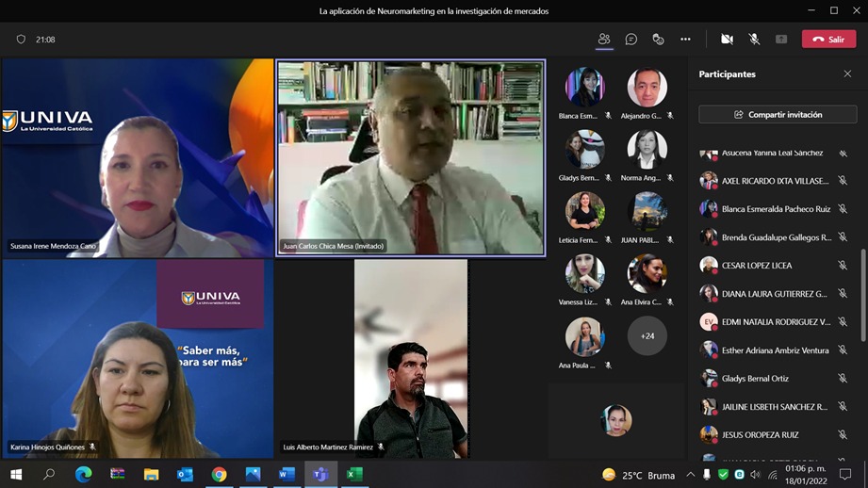Open Outlook from taskbar

coord(185,474)
